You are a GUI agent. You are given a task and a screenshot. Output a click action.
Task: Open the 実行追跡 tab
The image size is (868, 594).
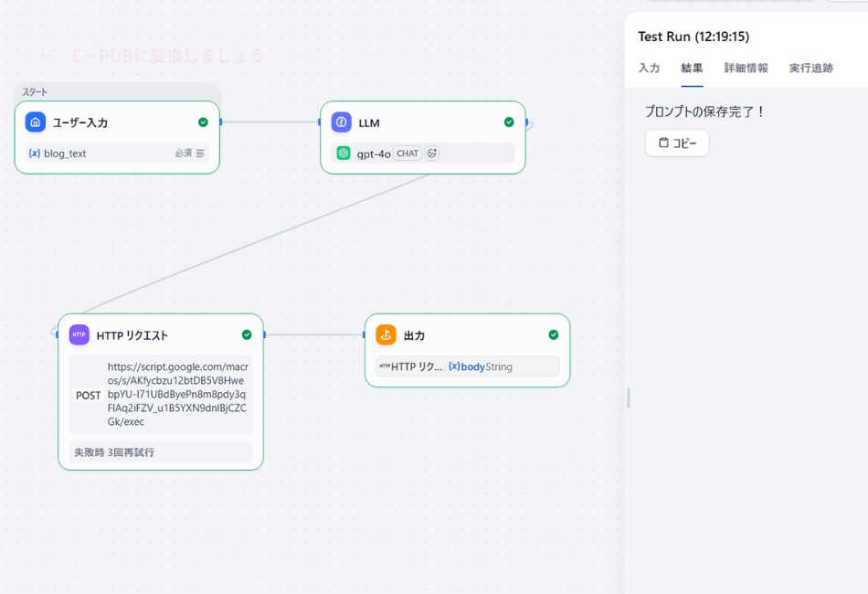pos(810,69)
